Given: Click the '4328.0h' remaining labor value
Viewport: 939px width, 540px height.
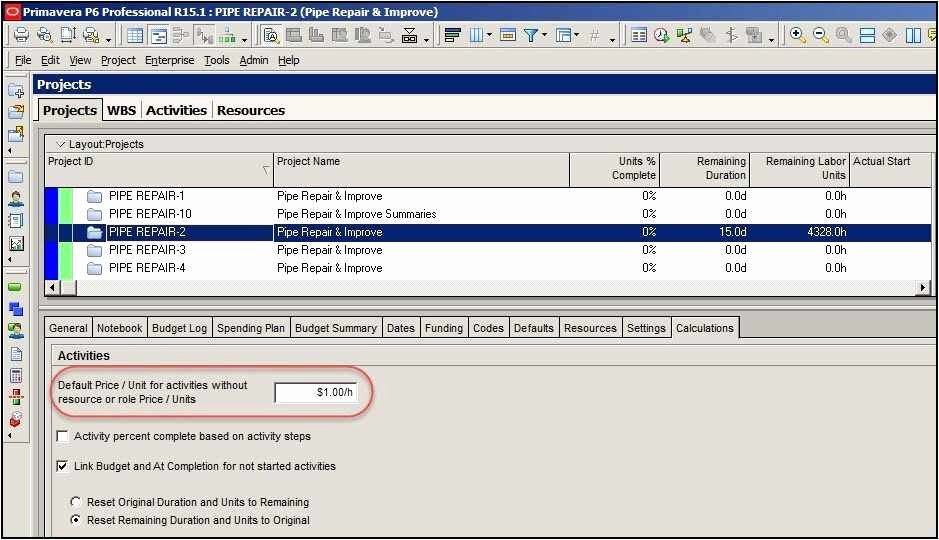Looking at the screenshot, I should click(827, 232).
